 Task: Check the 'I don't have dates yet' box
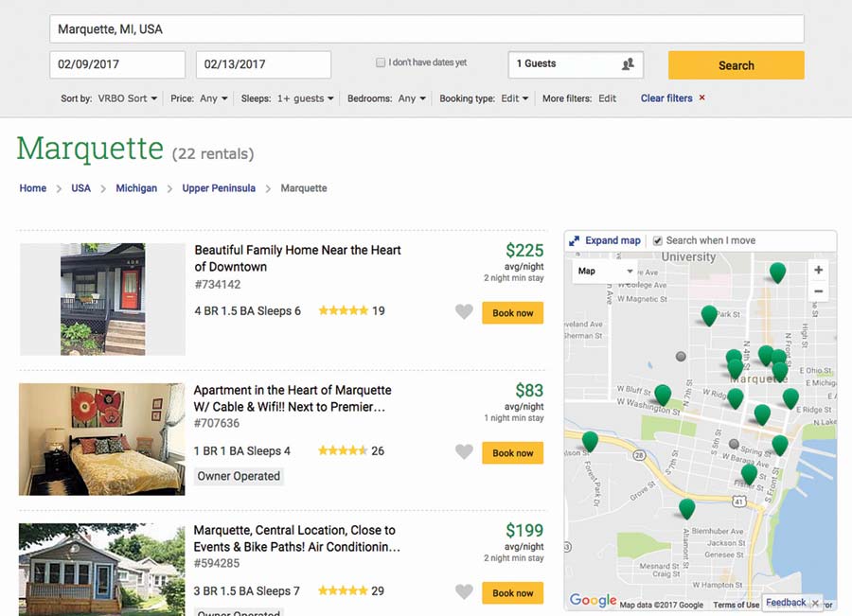point(381,63)
